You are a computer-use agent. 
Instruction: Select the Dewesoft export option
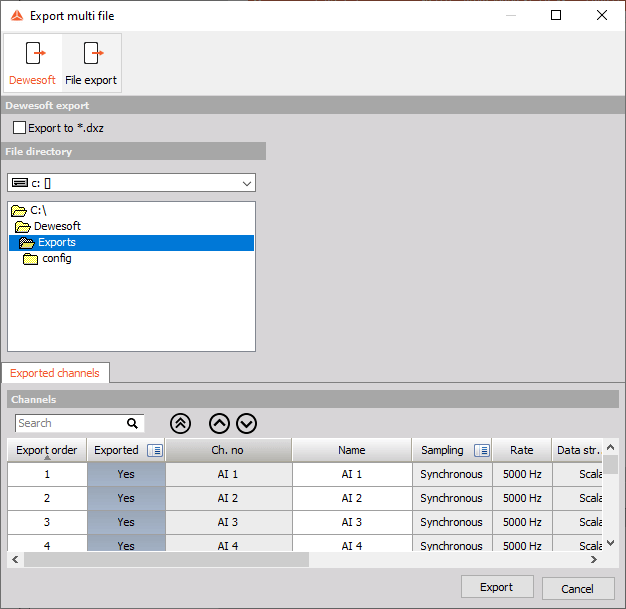pyautogui.click(x=33, y=63)
